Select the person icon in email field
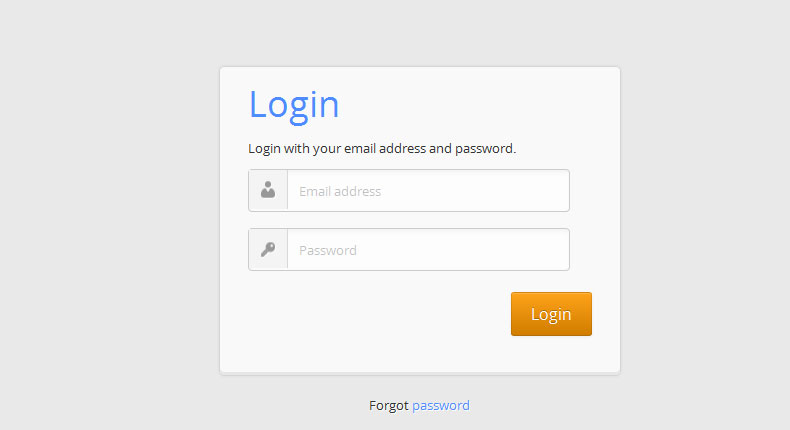This screenshot has height=430, width=790. click(x=268, y=190)
